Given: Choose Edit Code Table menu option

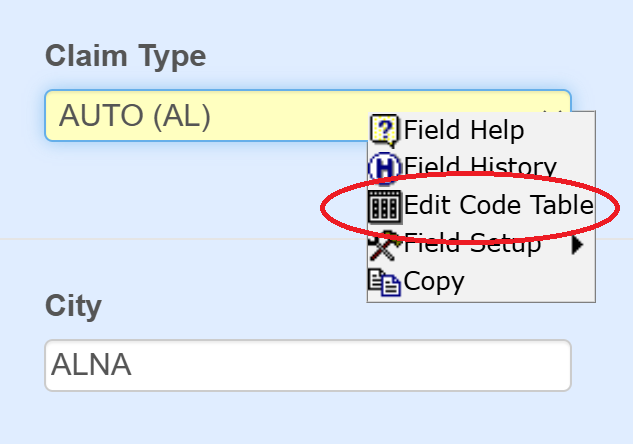Looking at the screenshot, I should tap(498, 206).
